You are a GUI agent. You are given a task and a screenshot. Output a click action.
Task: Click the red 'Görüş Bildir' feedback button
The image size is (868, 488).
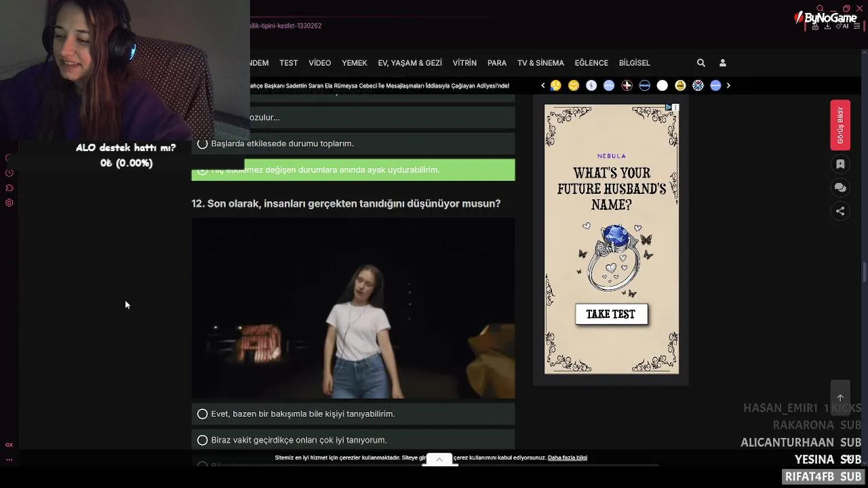840,125
